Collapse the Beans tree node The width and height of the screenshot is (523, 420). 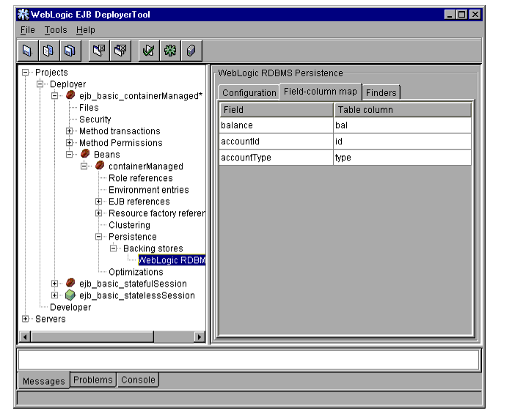pos(70,155)
